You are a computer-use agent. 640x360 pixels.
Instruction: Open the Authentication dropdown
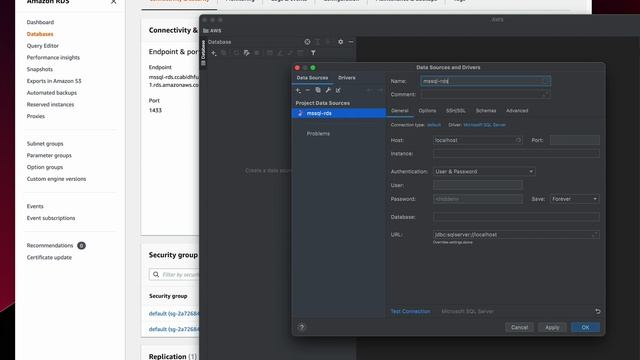(484, 172)
